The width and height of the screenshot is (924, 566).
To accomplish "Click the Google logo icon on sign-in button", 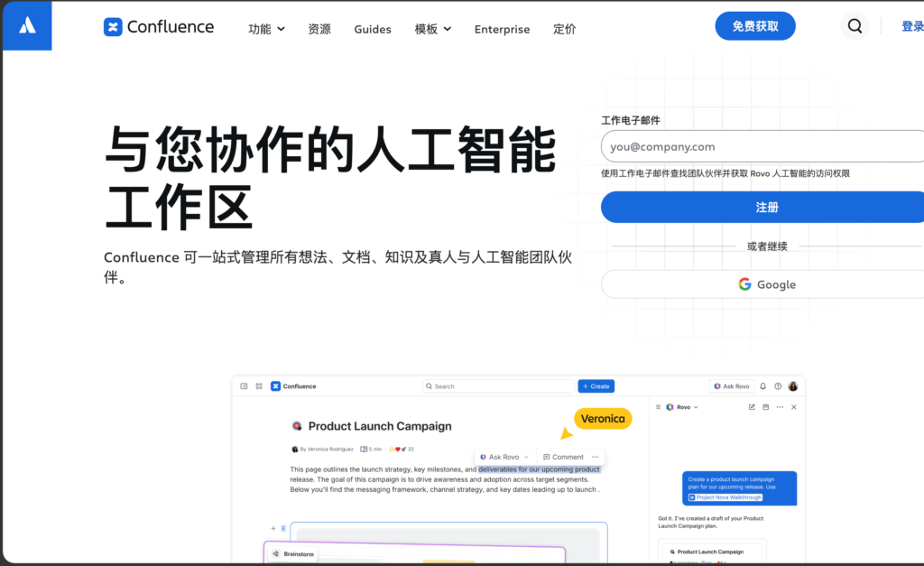I will (744, 284).
